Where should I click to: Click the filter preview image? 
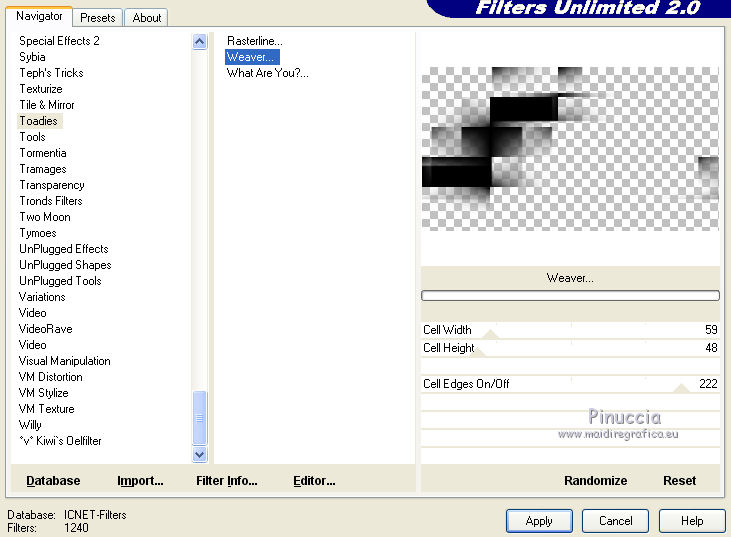coord(570,148)
